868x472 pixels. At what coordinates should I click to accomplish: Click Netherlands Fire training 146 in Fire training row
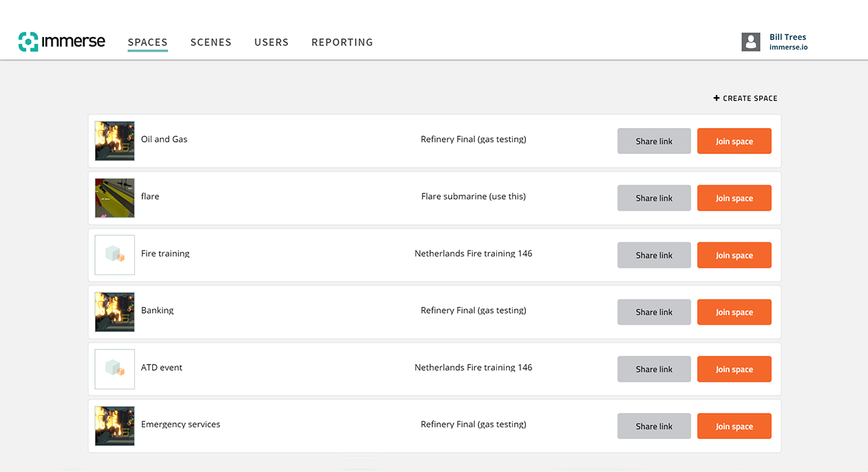tap(474, 253)
